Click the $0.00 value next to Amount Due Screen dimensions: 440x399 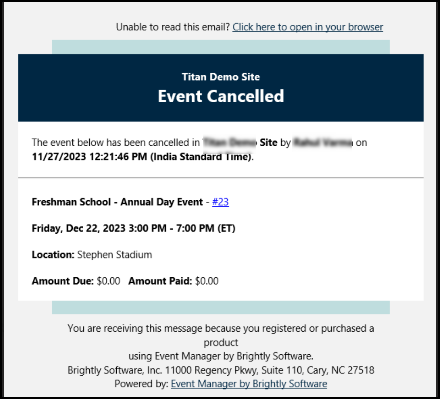pos(108,281)
